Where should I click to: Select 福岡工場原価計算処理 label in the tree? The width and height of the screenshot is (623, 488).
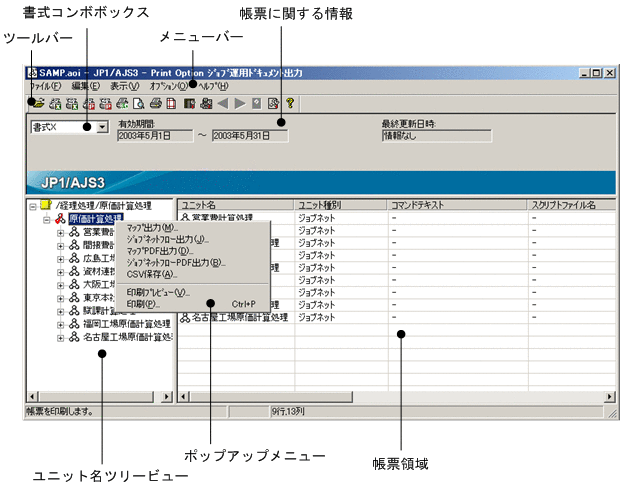pyautogui.click(x=127, y=324)
